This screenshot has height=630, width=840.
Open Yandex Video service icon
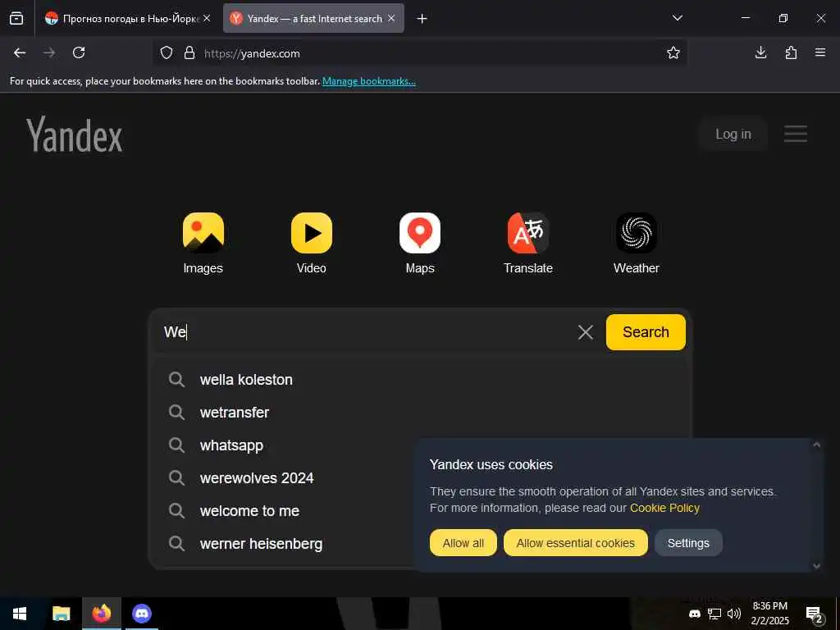[311, 233]
